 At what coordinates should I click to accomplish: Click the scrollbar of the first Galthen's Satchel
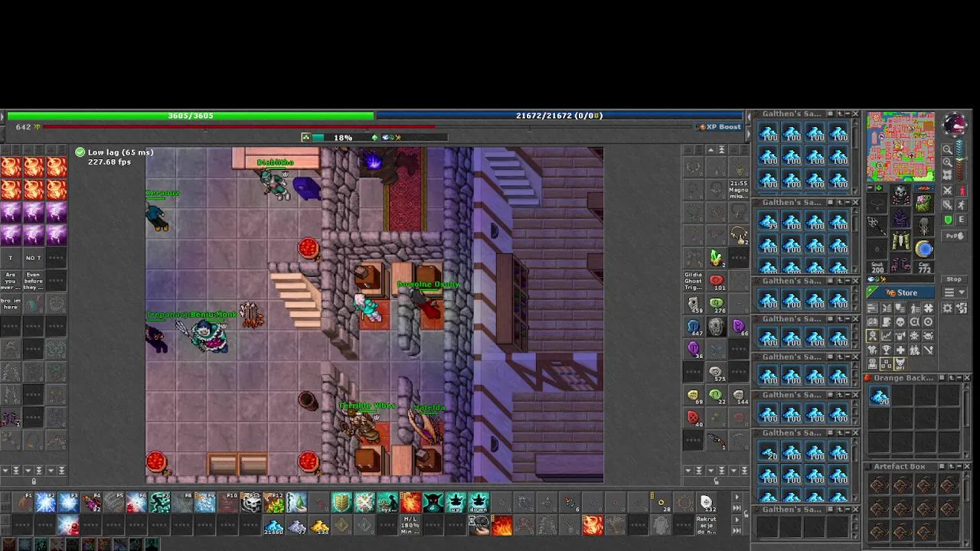pyautogui.click(x=855, y=156)
